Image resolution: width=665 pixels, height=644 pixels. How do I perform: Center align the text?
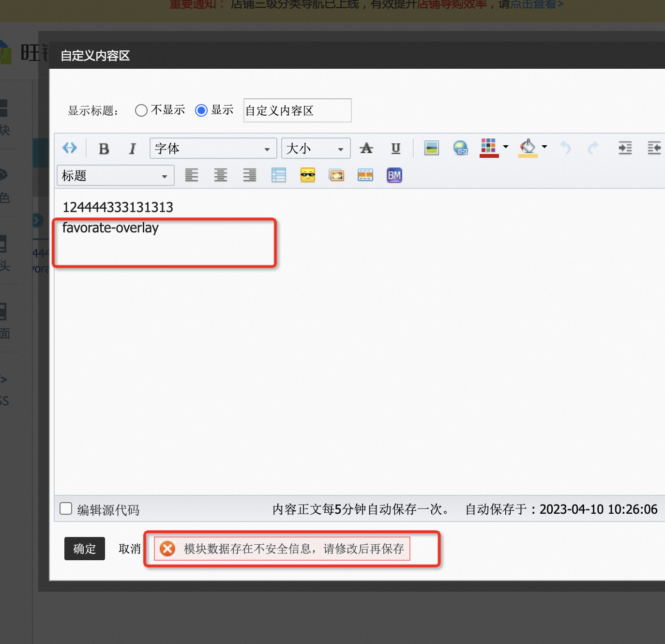[x=221, y=175]
